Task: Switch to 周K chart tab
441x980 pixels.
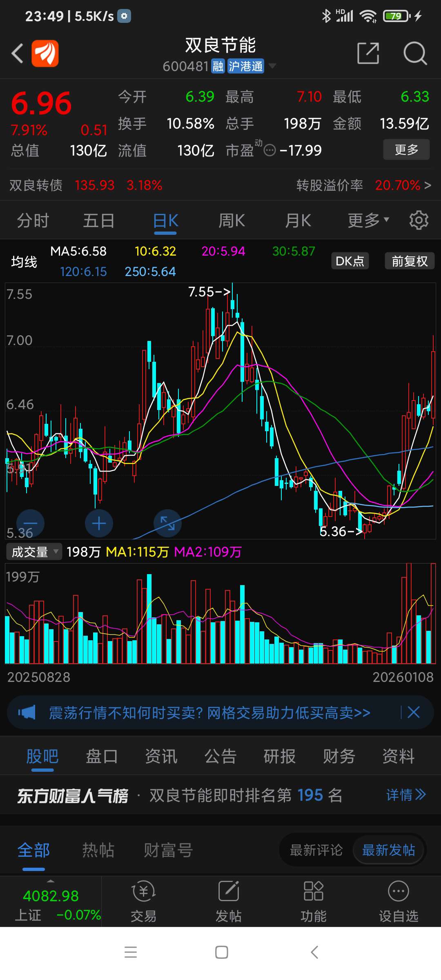Action: pyautogui.click(x=232, y=220)
